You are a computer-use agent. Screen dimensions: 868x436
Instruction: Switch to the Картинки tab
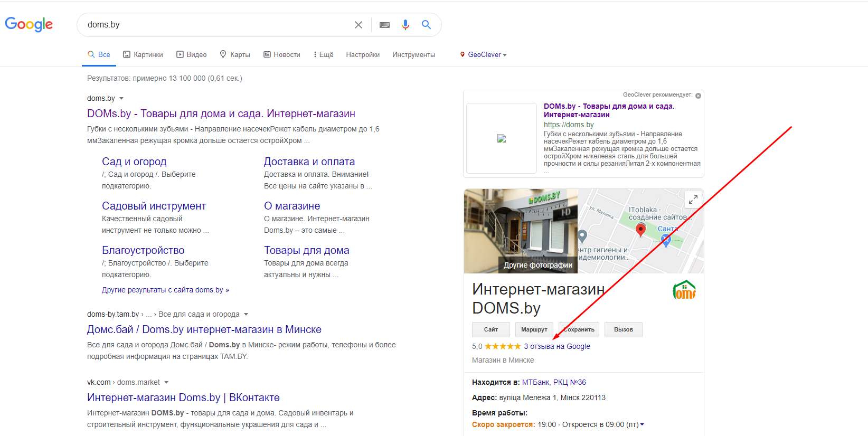coord(143,54)
